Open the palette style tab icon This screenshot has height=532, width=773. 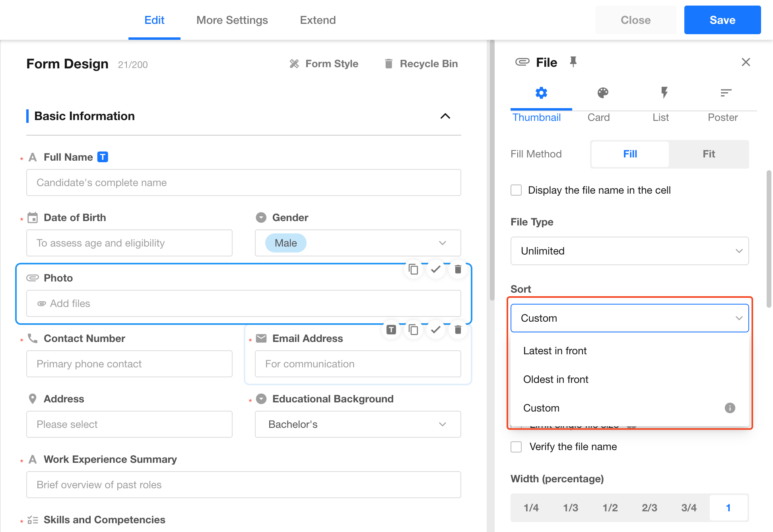(603, 93)
